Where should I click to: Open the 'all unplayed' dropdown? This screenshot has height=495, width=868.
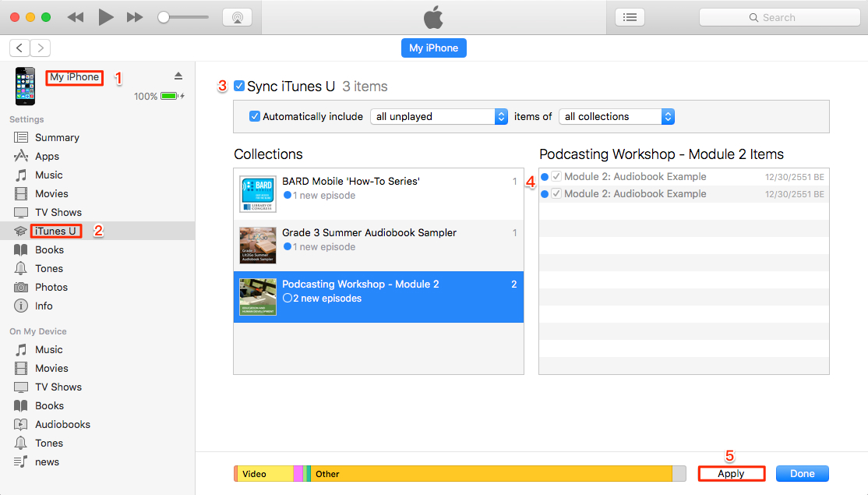tap(439, 116)
